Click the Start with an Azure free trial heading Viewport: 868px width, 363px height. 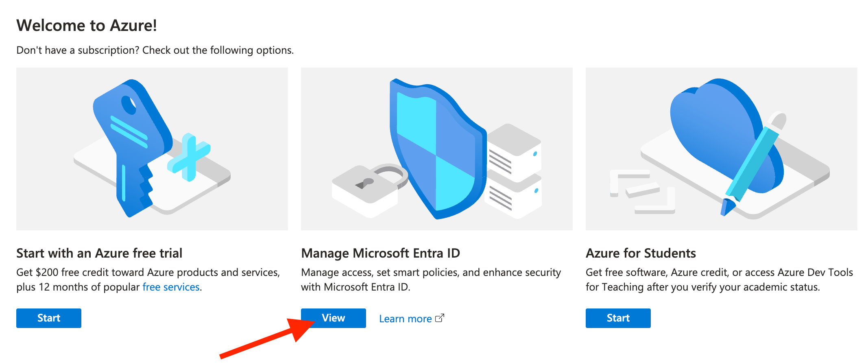[x=99, y=253]
